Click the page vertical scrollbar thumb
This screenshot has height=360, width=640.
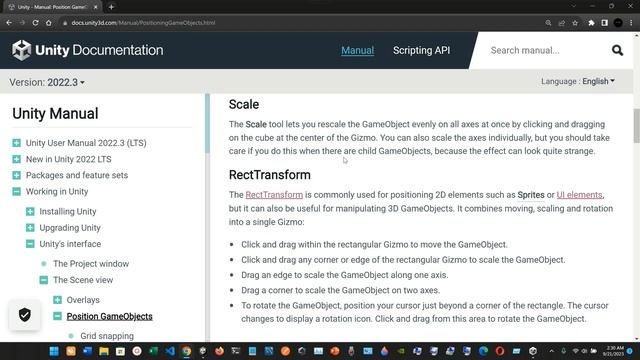[636, 126]
